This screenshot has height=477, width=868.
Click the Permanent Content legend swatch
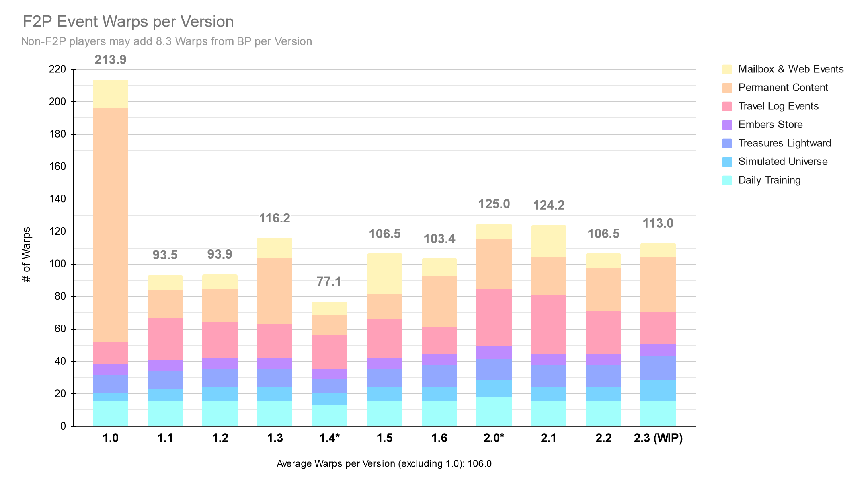pyautogui.click(x=727, y=88)
